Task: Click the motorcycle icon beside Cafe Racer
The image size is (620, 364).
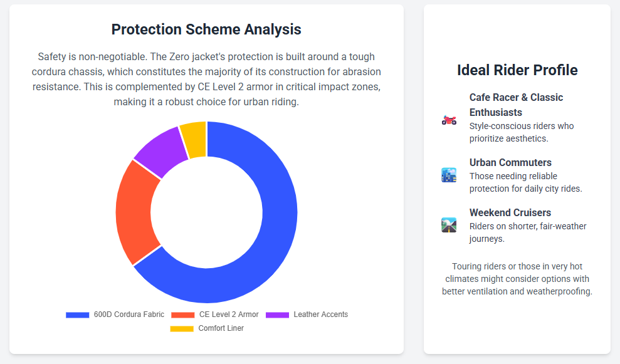Action: (x=449, y=119)
